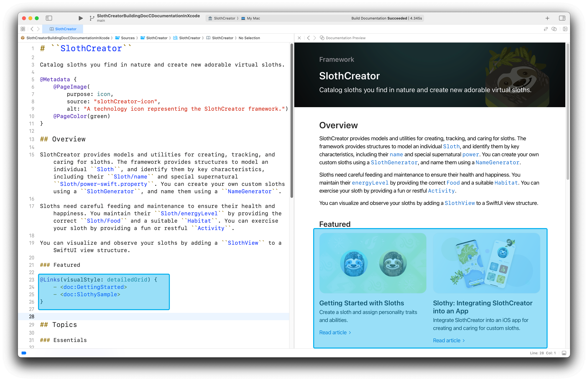Toggle the bottom debug area button
Screen dimensions: 588x381
coord(564,353)
